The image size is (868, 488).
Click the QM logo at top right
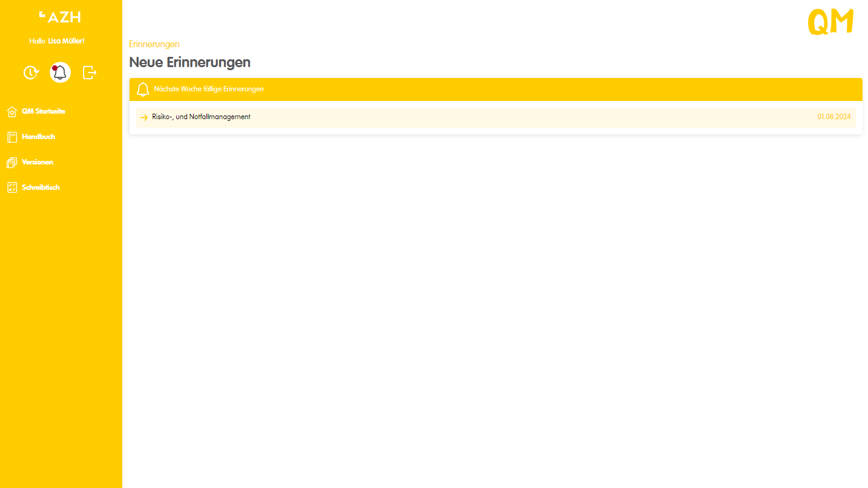point(830,22)
